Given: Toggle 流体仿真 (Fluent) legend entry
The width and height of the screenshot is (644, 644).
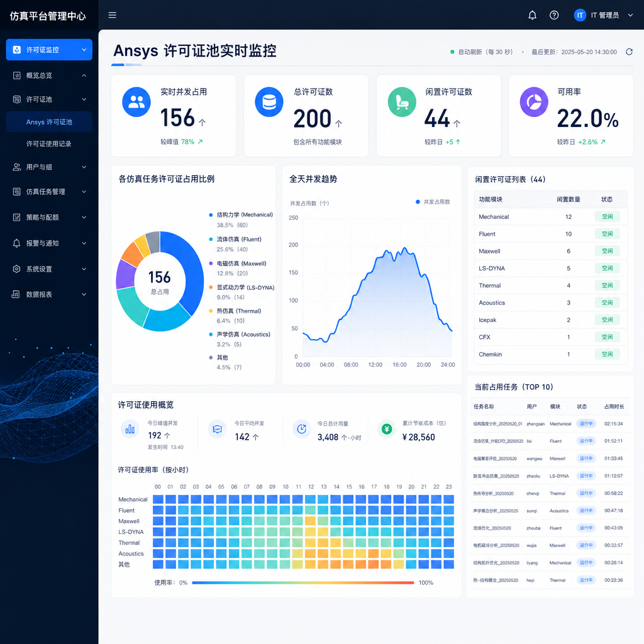Looking at the screenshot, I should click(235, 239).
